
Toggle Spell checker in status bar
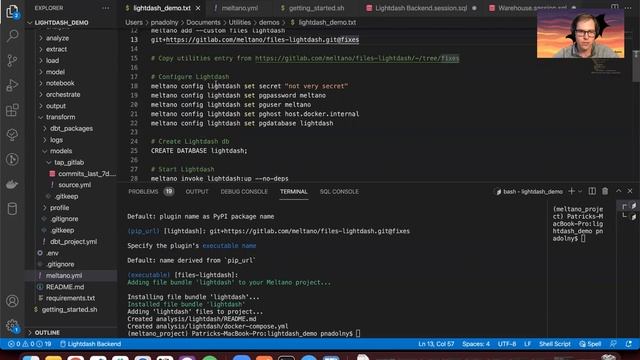pyautogui.click(x=590, y=344)
